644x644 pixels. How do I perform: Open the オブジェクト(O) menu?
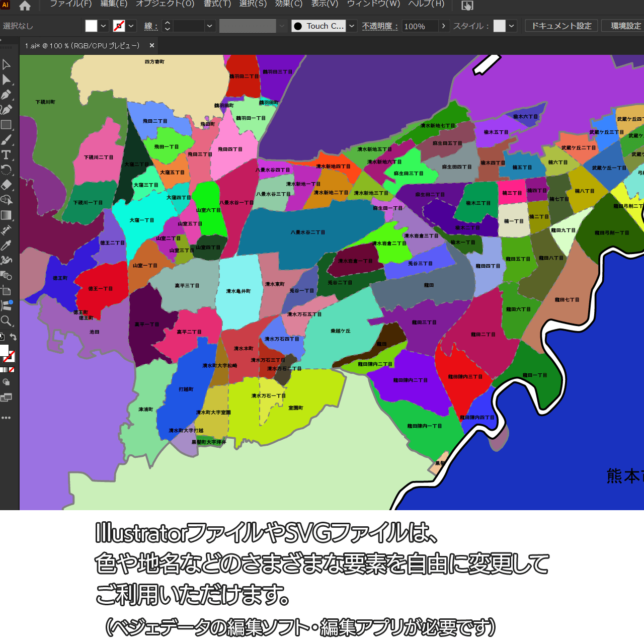pyautogui.click(x=165, y=4)
